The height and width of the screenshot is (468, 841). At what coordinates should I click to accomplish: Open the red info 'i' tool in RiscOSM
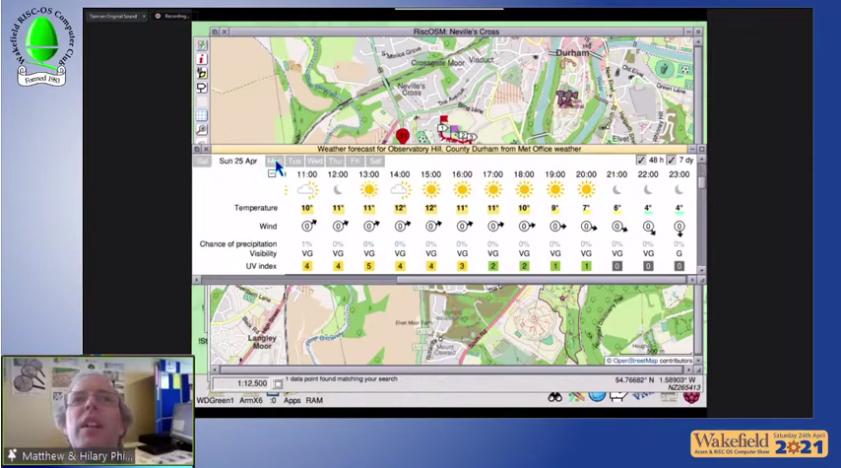(x=202, y=59)
